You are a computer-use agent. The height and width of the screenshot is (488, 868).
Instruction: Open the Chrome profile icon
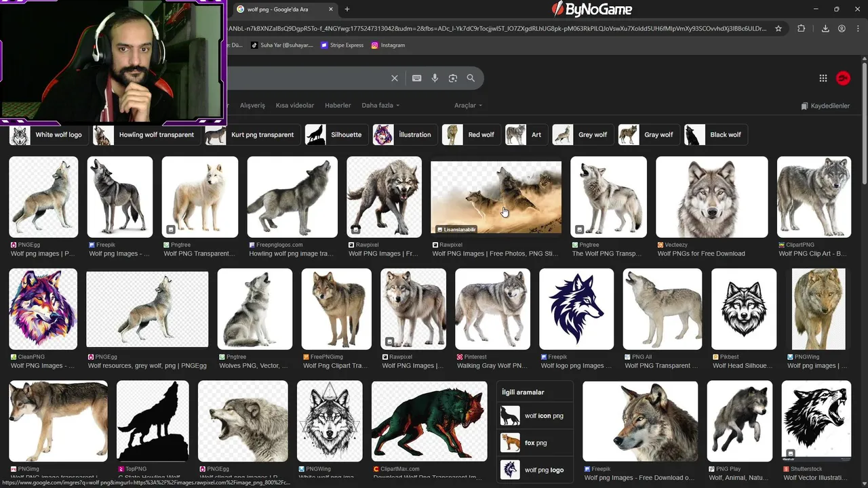[842, 28]
